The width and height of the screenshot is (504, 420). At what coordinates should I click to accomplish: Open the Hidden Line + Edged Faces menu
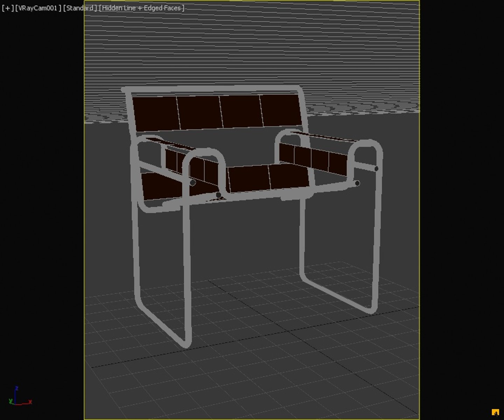pyautogui.click(x=141, y=8)
